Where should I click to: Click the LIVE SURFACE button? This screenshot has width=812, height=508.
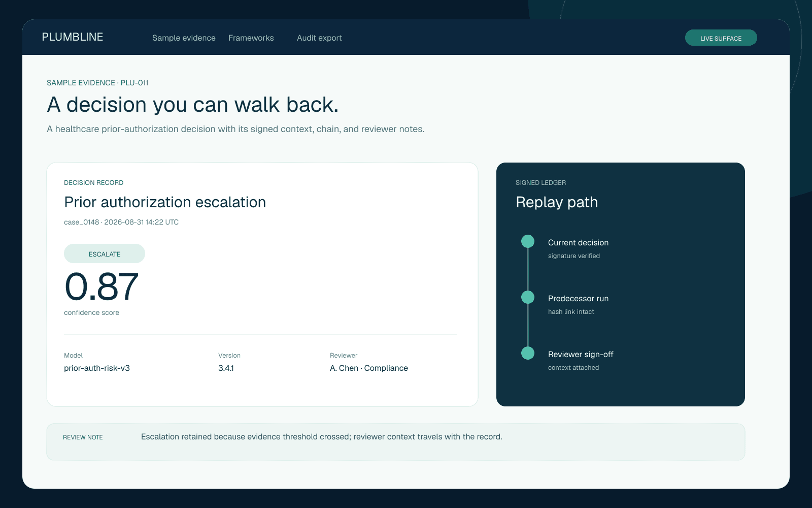pyautogui.click(x=721, y=38)
